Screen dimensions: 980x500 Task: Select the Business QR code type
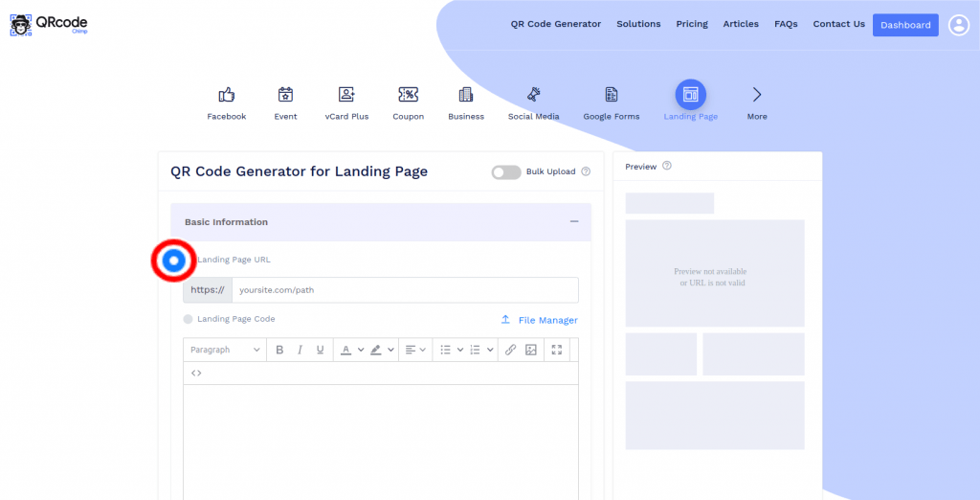466,103
